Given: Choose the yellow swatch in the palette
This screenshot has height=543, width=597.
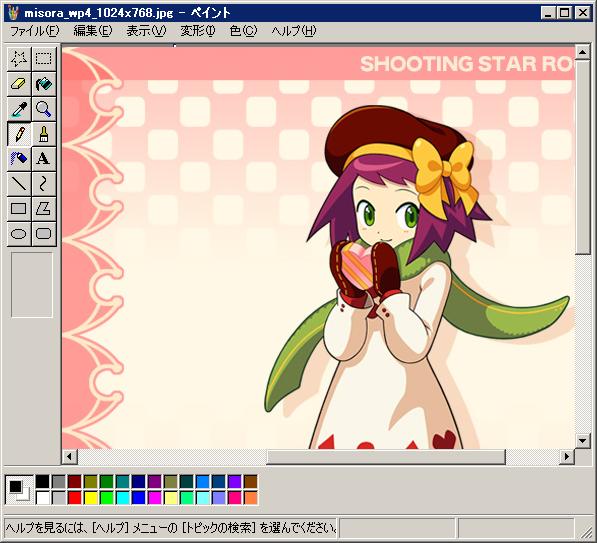Looking at the screenshot, I should pos(91,498).
